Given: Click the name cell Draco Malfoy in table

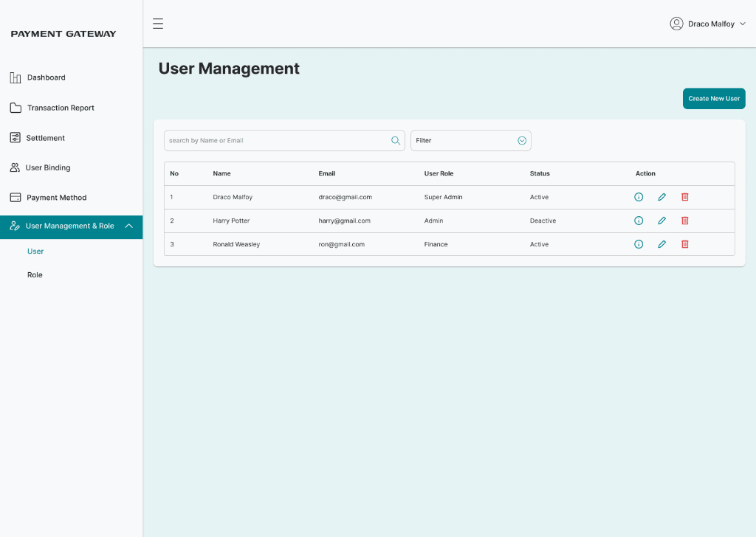Looking at the screenshot, I should click(x=233, y=197).
